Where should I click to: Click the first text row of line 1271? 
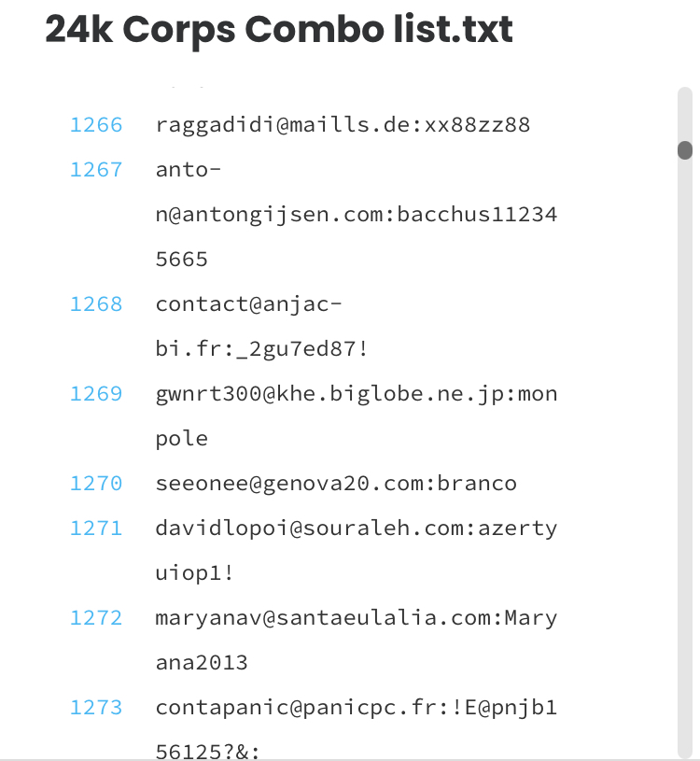pos(356,528)
